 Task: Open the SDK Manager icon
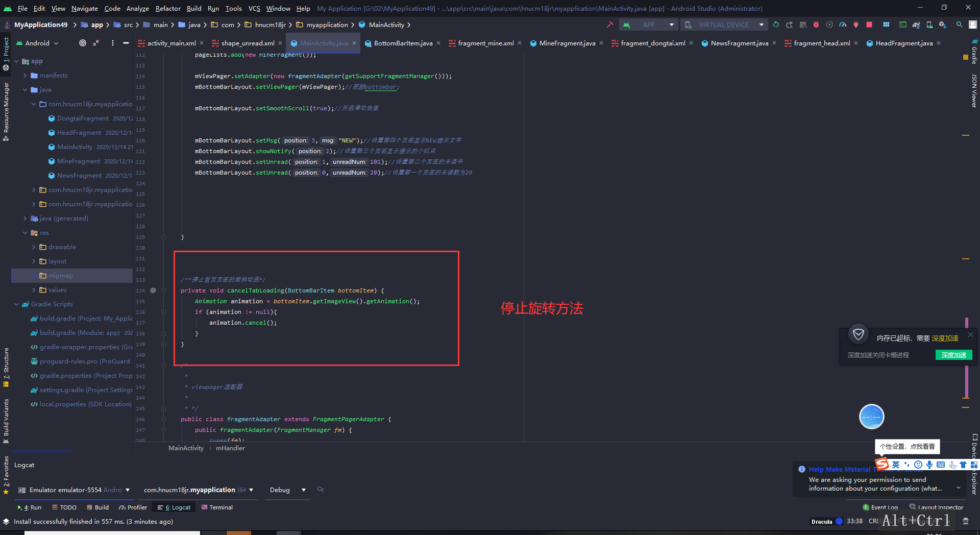942,25
